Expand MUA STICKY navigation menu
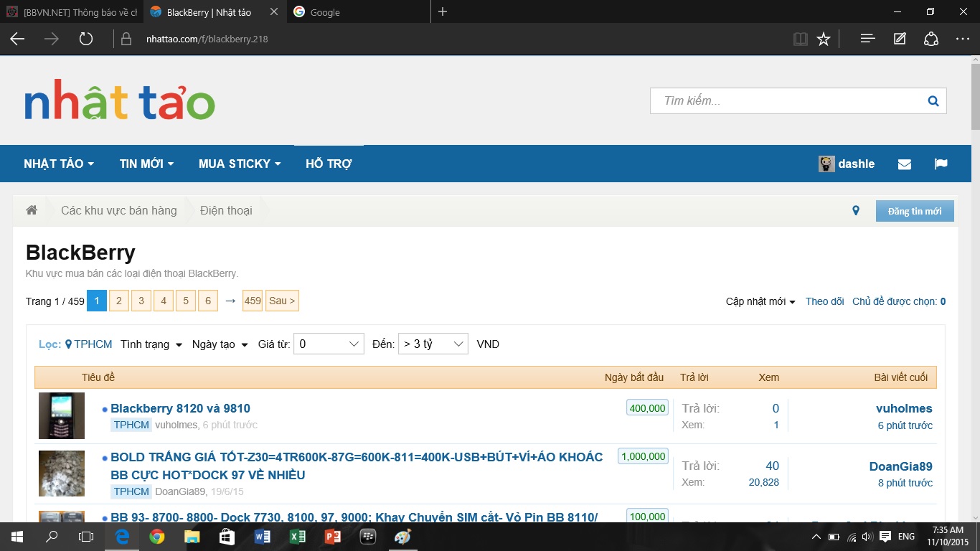This screenshot has height=551, width=980. point(240,164)
